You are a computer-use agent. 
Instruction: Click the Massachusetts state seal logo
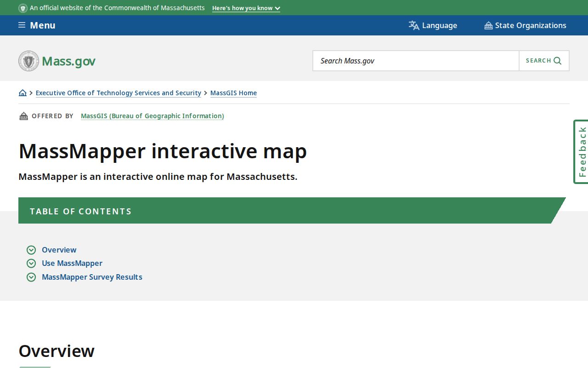(x=28, y=61)
